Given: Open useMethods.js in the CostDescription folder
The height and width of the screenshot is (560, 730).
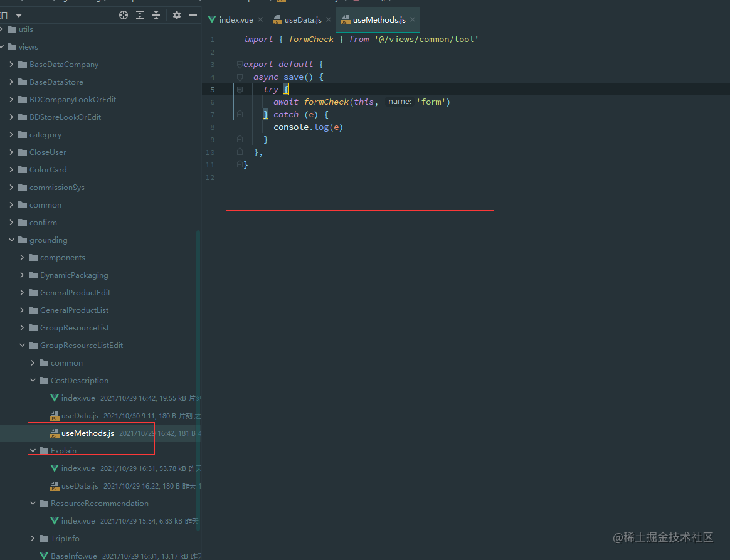Looking at the screenshot, I should click(87, 433).
